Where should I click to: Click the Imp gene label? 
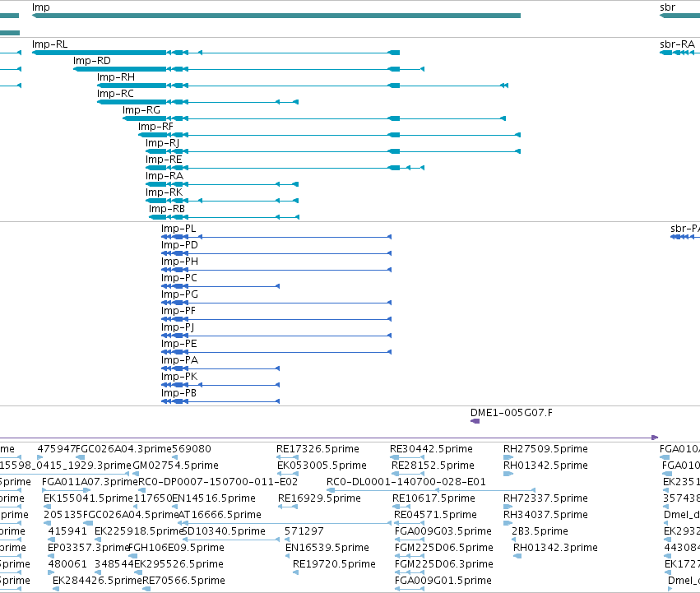40,7
